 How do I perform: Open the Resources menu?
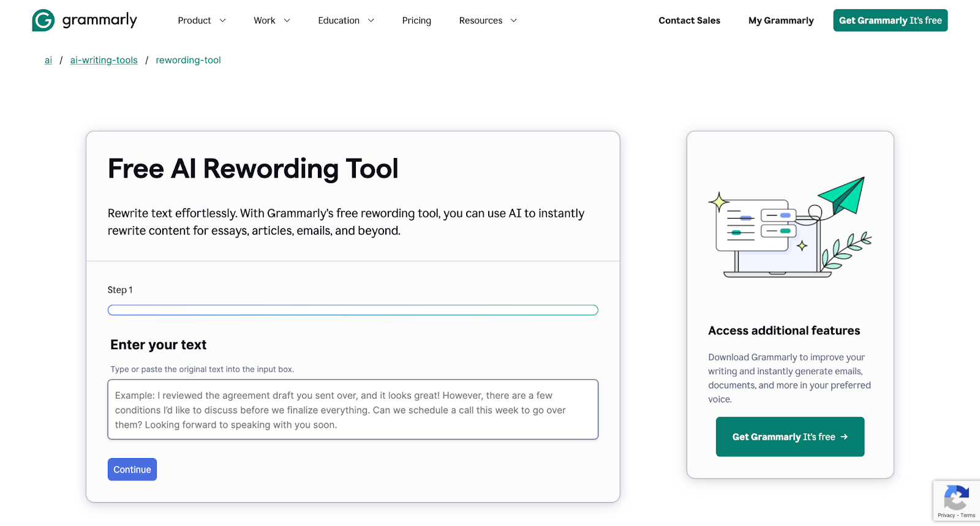tap(481, 20)
